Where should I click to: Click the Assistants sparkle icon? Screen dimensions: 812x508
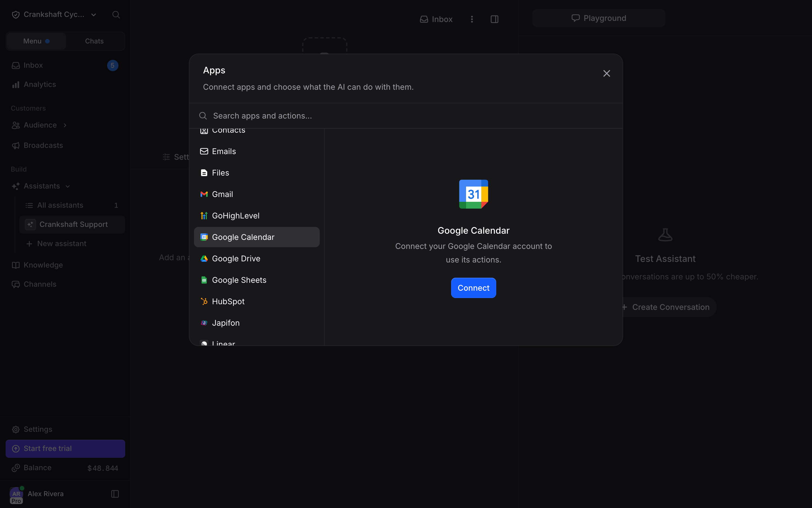pos(16,186)
